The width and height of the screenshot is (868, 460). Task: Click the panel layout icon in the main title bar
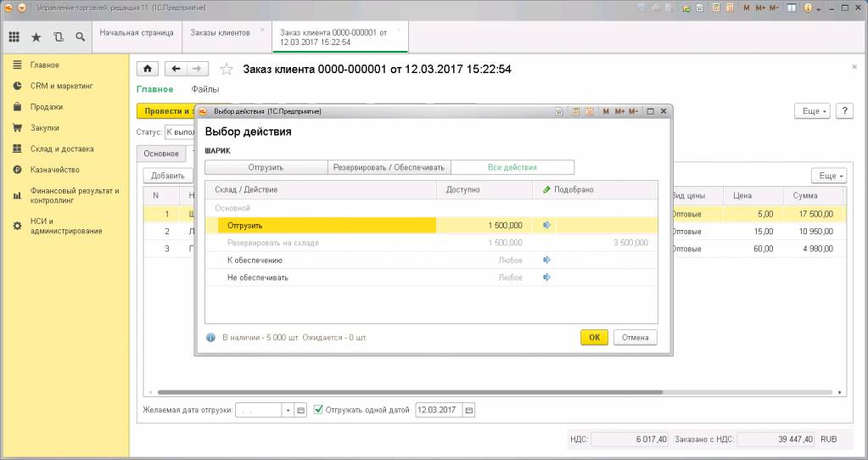tap(792, 8)
